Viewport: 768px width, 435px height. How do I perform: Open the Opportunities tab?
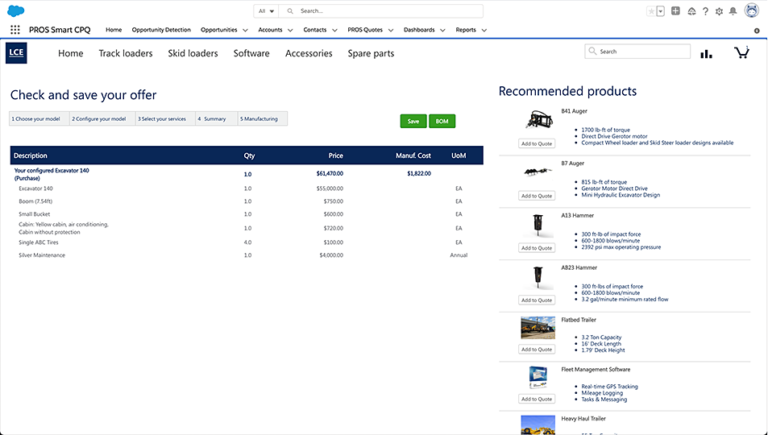click(x=219, y=30)
